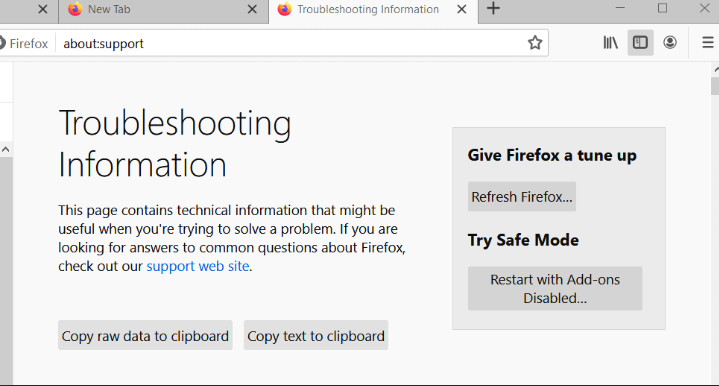Click Restart with Add-ons Disabled button
The height and width of the screenshot is (386, 719).
(555, 289)
